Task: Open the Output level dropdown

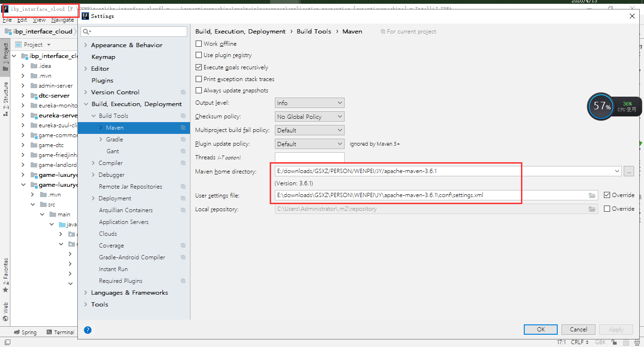Action: point(309,102)
